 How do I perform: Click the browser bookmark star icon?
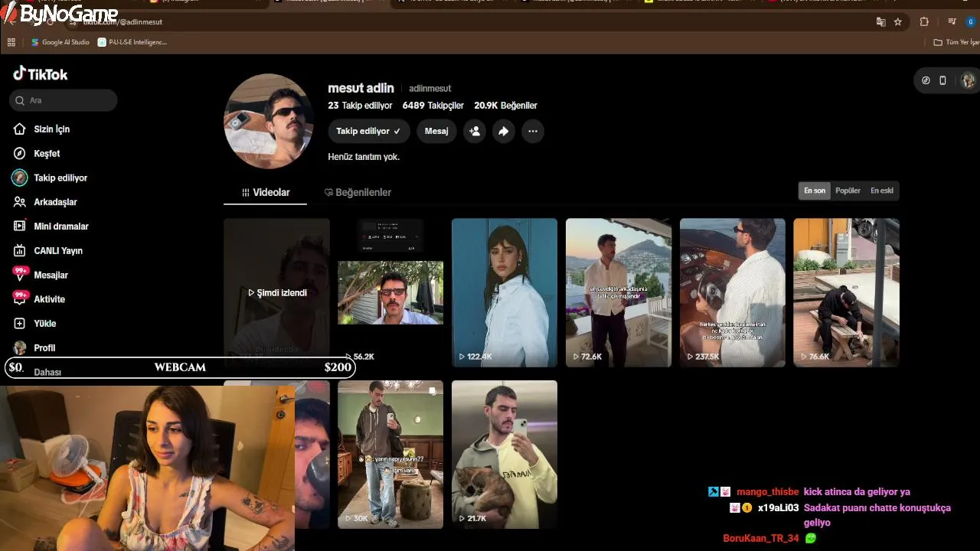click(898, 22)
